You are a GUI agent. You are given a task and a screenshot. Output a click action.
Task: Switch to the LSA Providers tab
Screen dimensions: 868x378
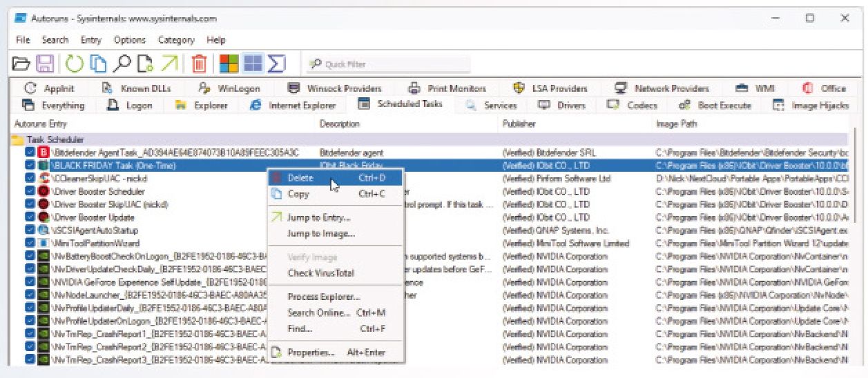coord(550,88)
